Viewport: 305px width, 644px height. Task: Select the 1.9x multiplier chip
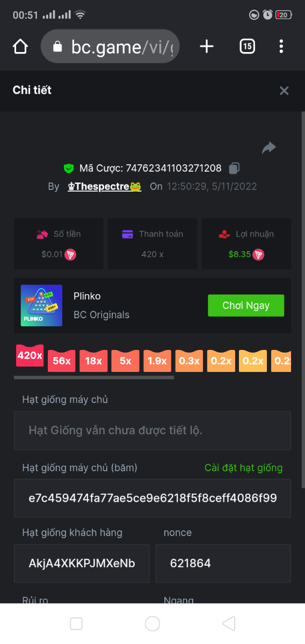tap(157, 361)
